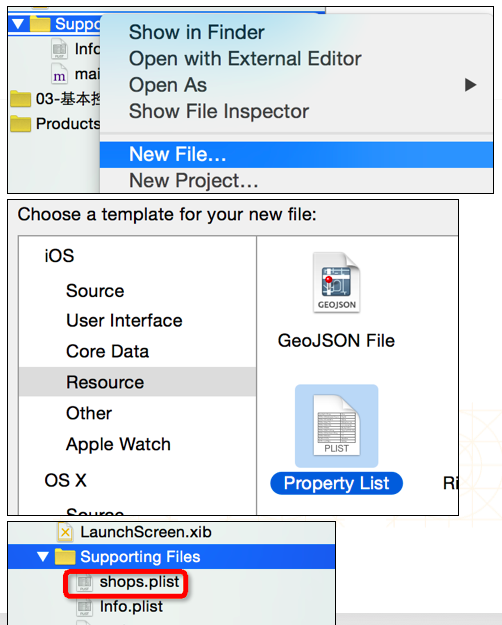Select the Core Data template category
This screenshot has height=625, width=502.
108,352
